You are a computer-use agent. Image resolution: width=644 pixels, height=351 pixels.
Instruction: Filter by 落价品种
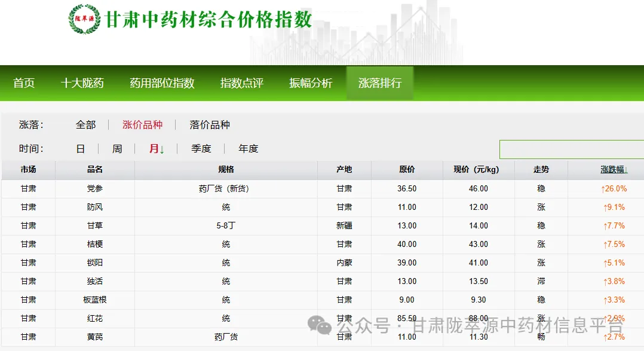pyautogui.click(x=210, y=124)
